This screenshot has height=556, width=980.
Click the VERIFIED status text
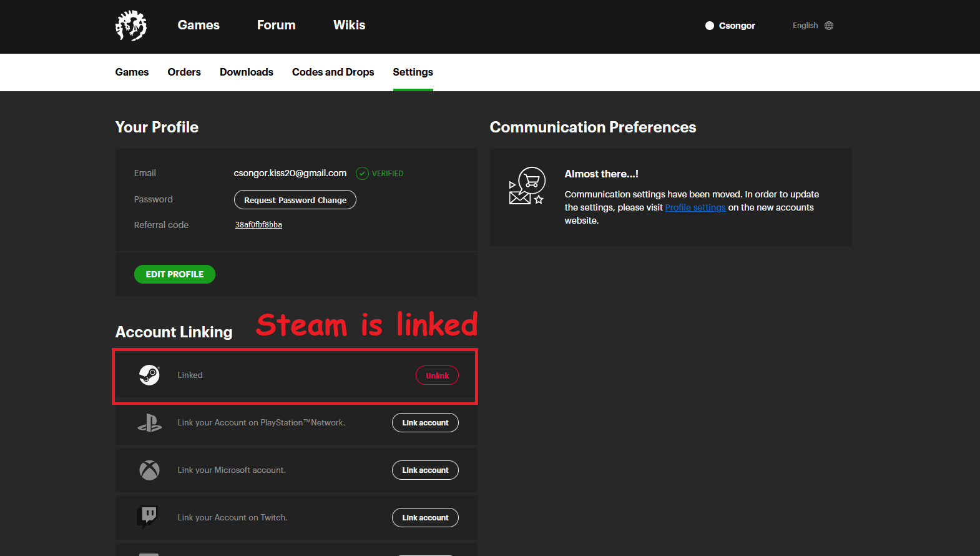pos(388,174)
